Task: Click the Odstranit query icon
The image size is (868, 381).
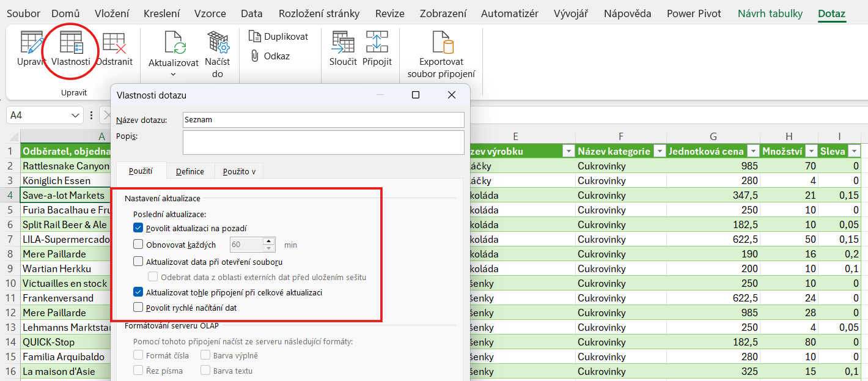Action: (114, 44)
